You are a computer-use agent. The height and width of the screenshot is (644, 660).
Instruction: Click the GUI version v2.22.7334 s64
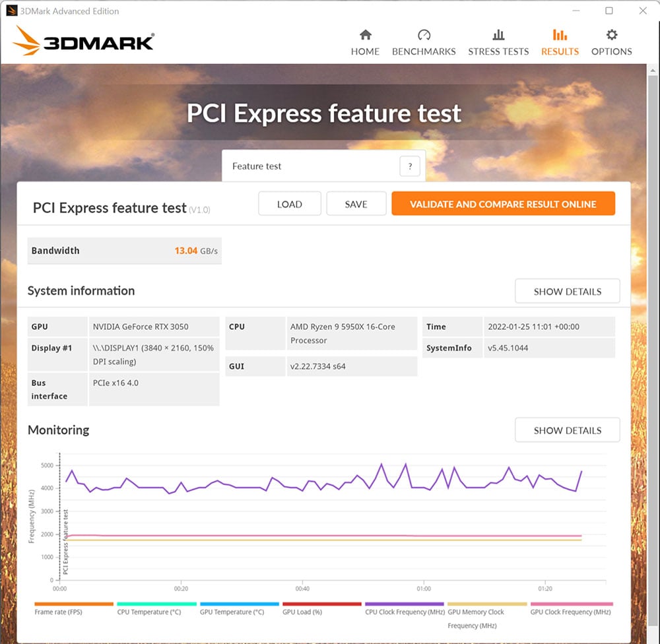pos(318,366)
